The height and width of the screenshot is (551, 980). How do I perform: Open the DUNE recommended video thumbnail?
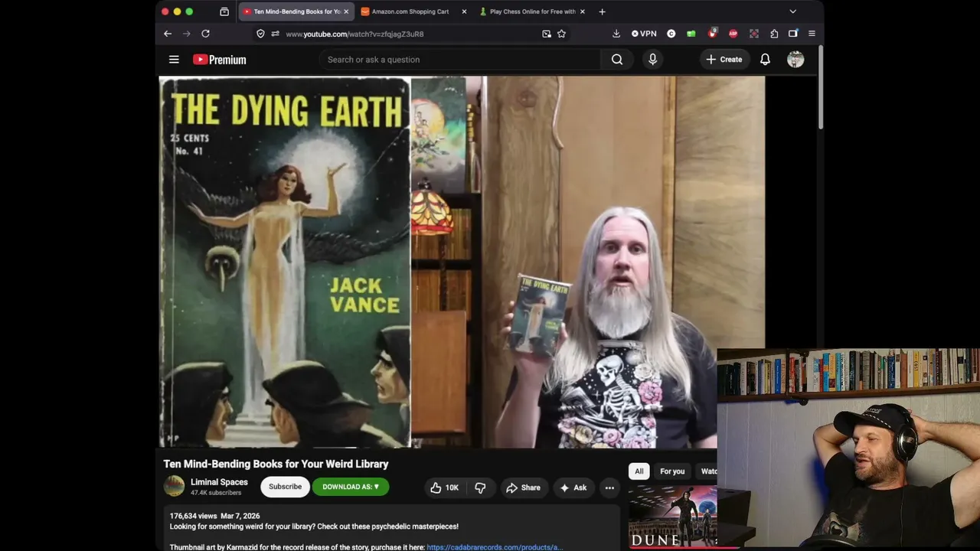tap(672, 517)
